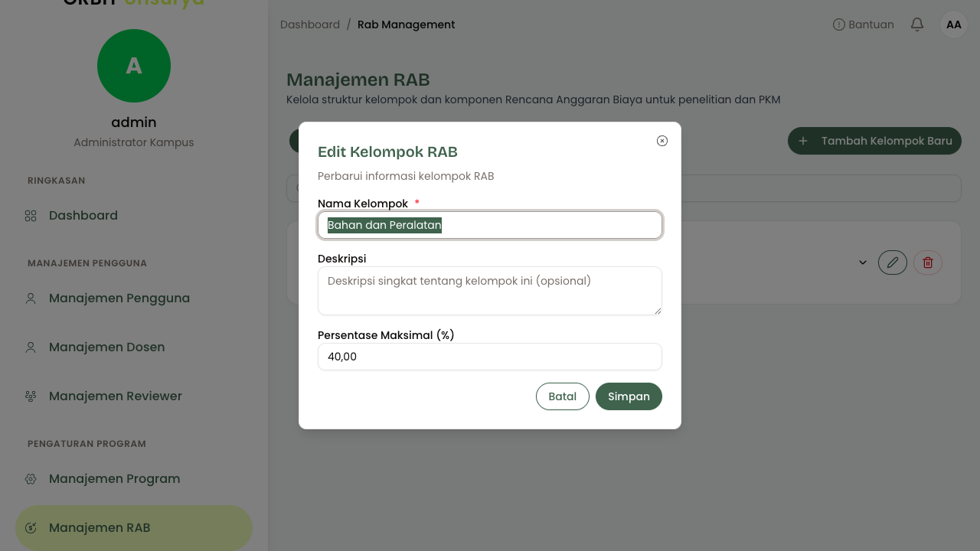
Task: Click 'Administrator Kampus' role text
Action: point(134,142)
